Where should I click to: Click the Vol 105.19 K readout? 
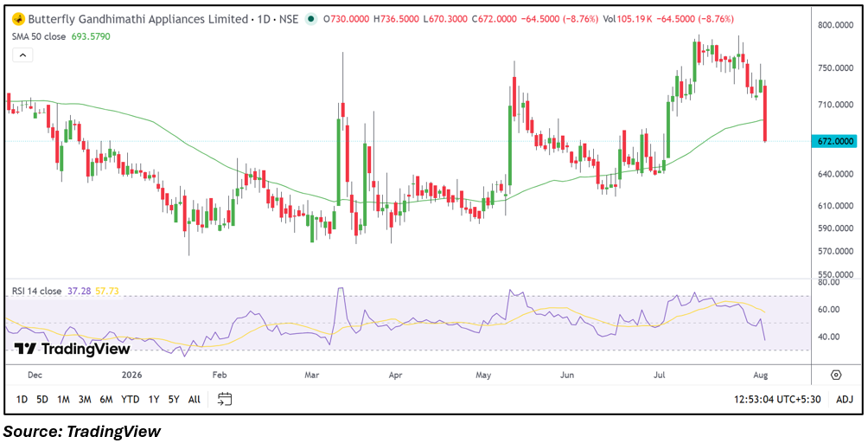(x=627, y=19)
